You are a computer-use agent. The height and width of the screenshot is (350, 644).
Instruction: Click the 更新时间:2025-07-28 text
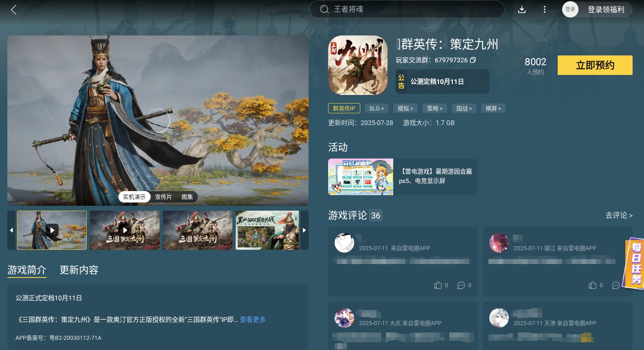(x=361, y=123)
